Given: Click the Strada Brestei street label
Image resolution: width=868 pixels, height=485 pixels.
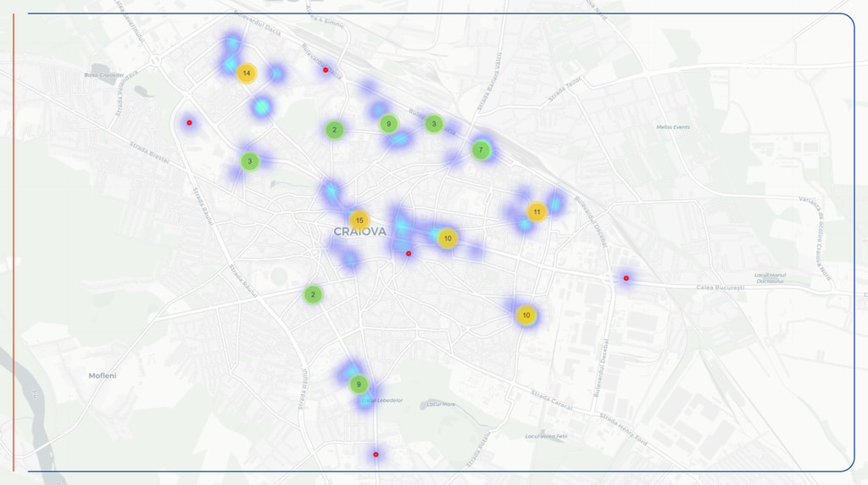Looking at the screenshot, I should tap(149, 152).
